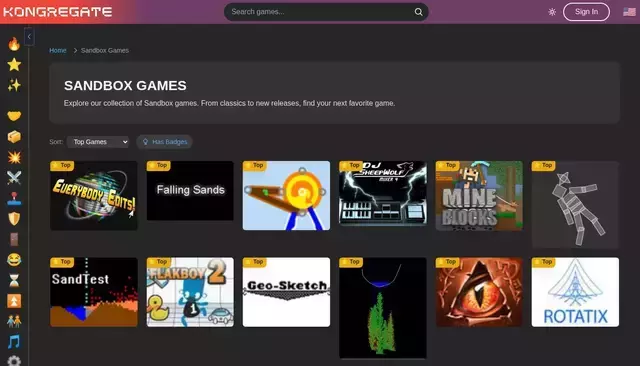Select the music note sidebar icon

pos(14,342)
